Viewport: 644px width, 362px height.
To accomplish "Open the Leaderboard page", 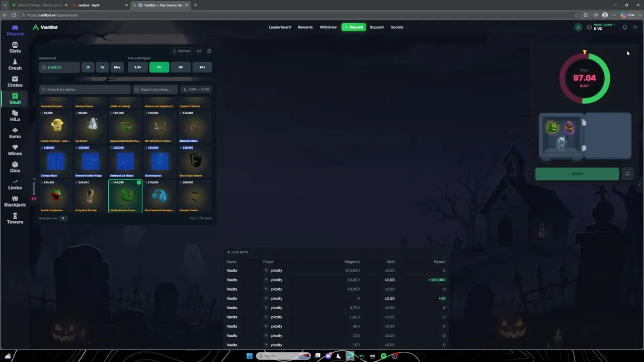I will pos(280,27).
